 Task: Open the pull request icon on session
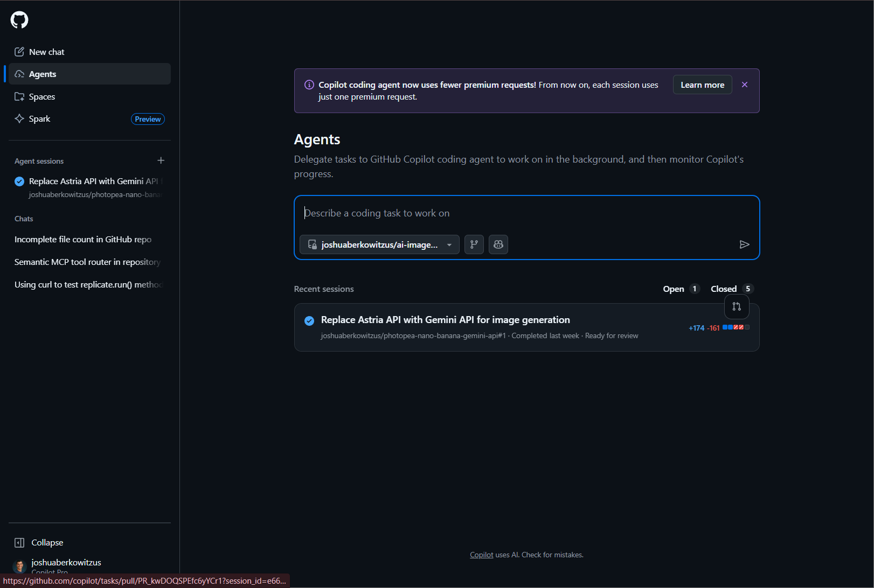coord(736,306)
